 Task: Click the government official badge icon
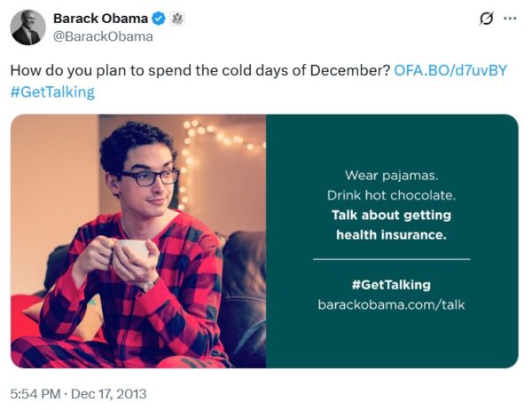(177, 19)
